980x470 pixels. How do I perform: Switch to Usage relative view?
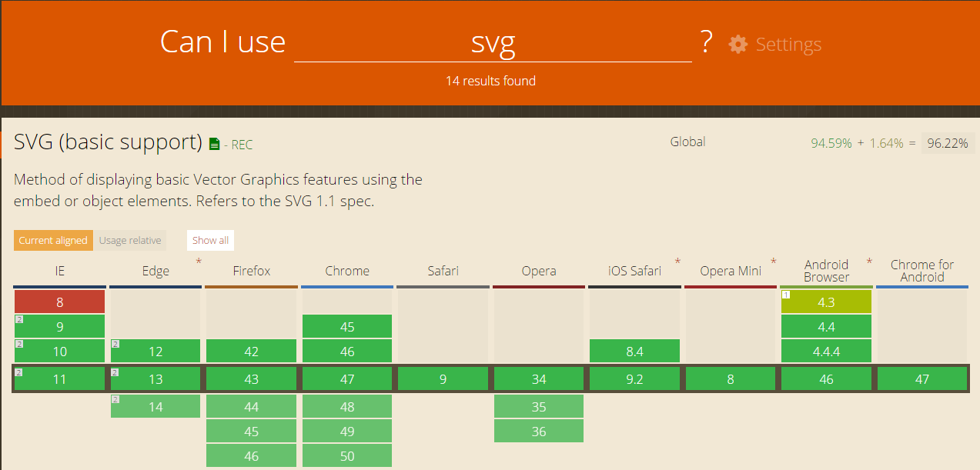click(x=129, y=240)
